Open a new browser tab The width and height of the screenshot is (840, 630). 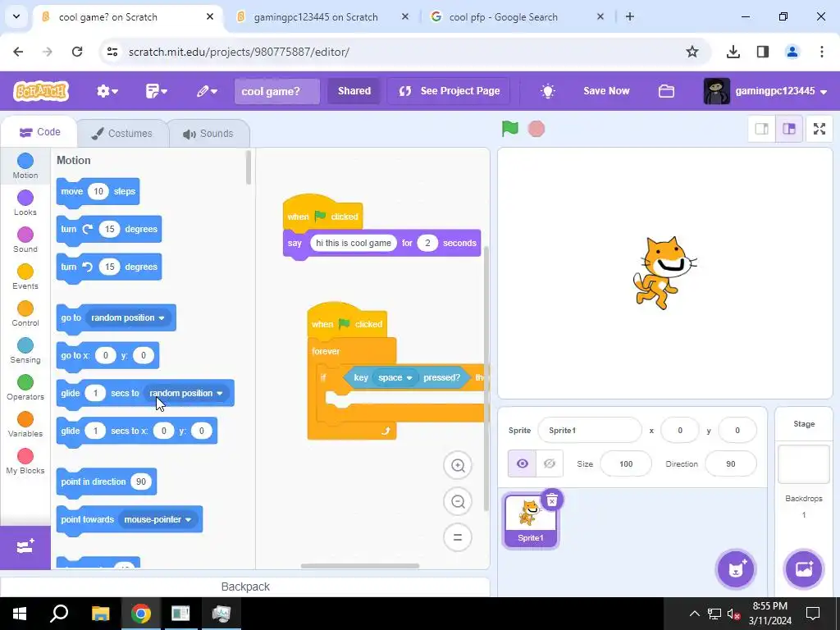tap(630, 17)
